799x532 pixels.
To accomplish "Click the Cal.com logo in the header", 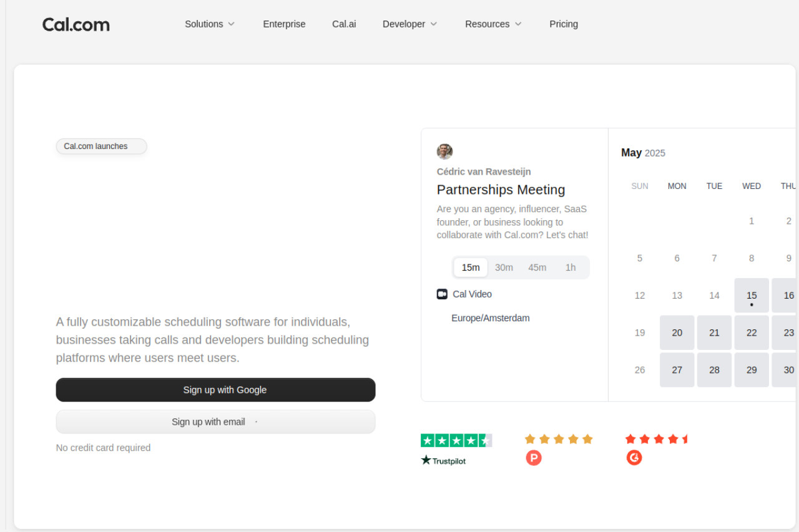I will coord(76,24).
